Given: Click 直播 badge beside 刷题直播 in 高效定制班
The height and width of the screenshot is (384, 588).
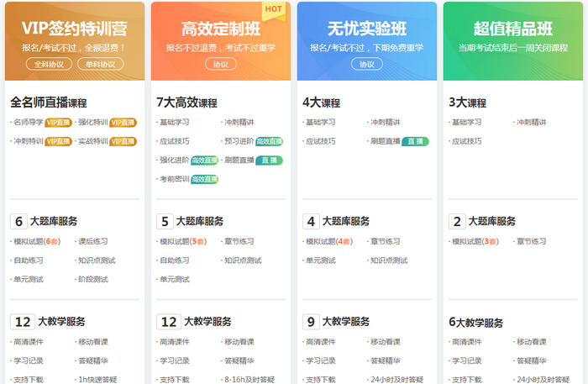Looking at the screenshot, I should pos(269,160).
